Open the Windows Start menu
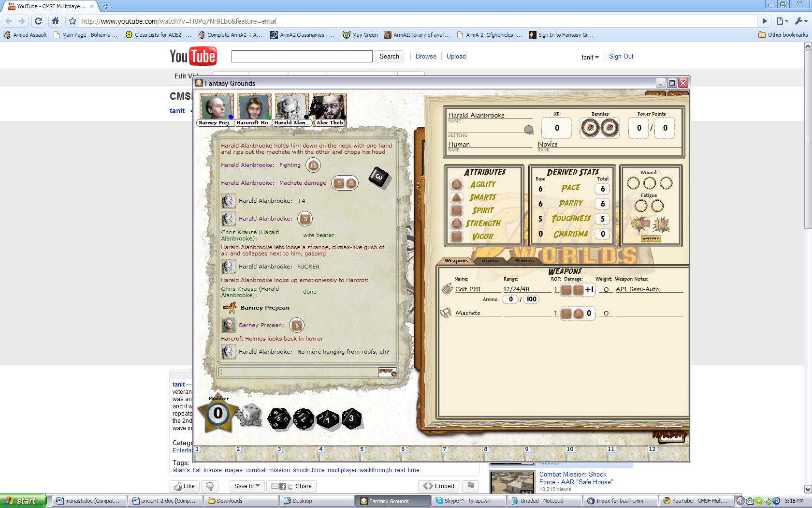This screenshot has height=508, width=812. [23, 501]
